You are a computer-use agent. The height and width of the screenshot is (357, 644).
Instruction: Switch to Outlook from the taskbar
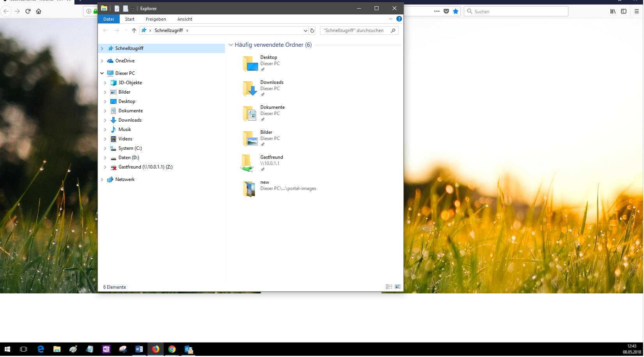click(x=188, y=349)
